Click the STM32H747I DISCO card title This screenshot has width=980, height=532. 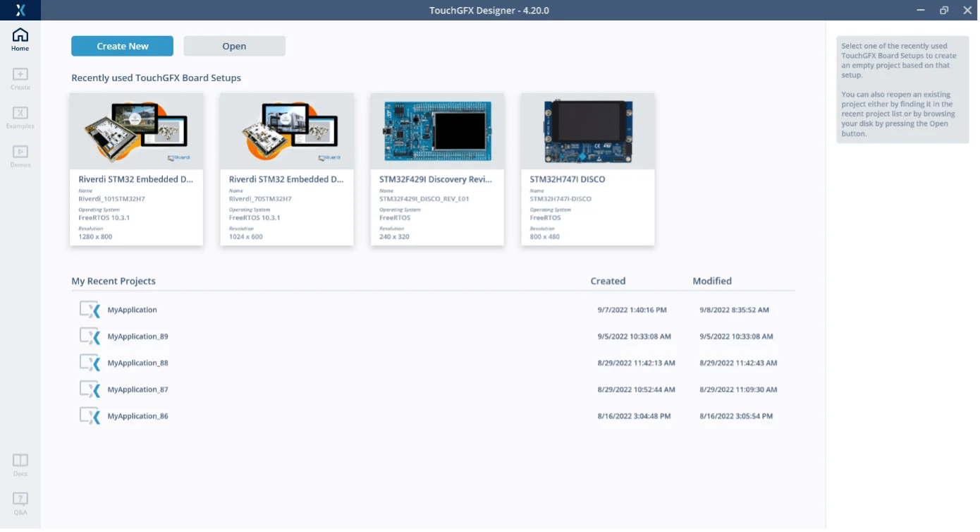pos(568,179)
